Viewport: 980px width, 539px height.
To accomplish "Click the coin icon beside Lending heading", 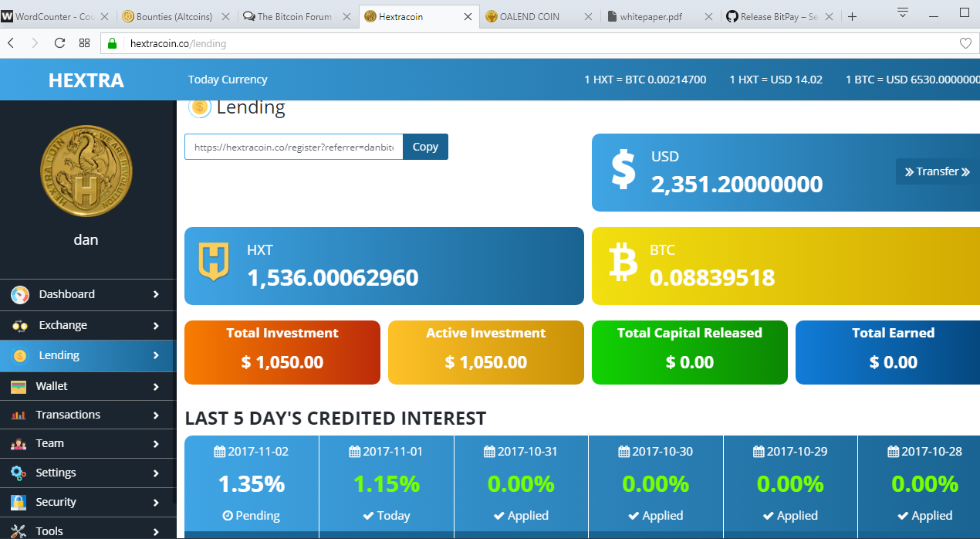I will (199, 107).
